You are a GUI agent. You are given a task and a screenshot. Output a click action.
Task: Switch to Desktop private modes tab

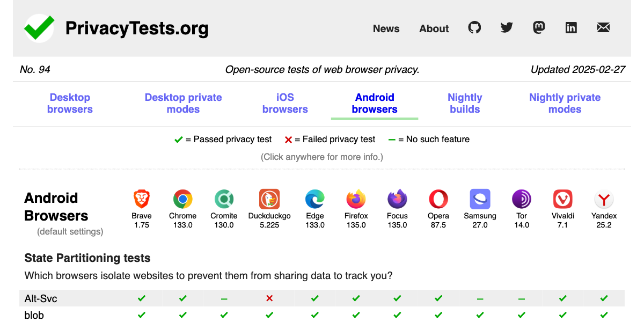coord(183,103)
